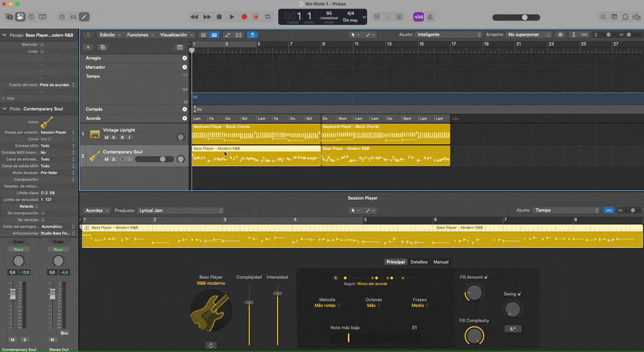Click Contemporary Soul bass guitar track icon
Viewport: 644px width, 352px height.
pyautogui.click(x=95, y=156)
